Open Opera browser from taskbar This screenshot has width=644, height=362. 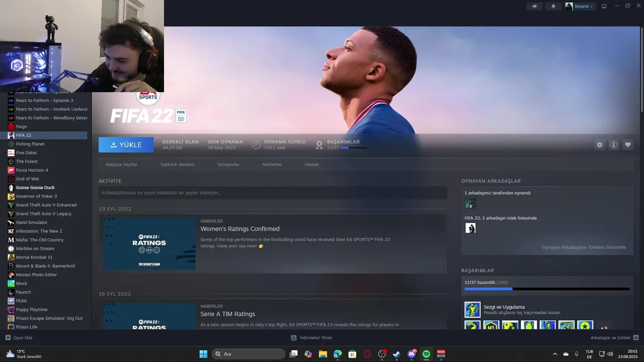pyautogui.click(x=367, y=354)
